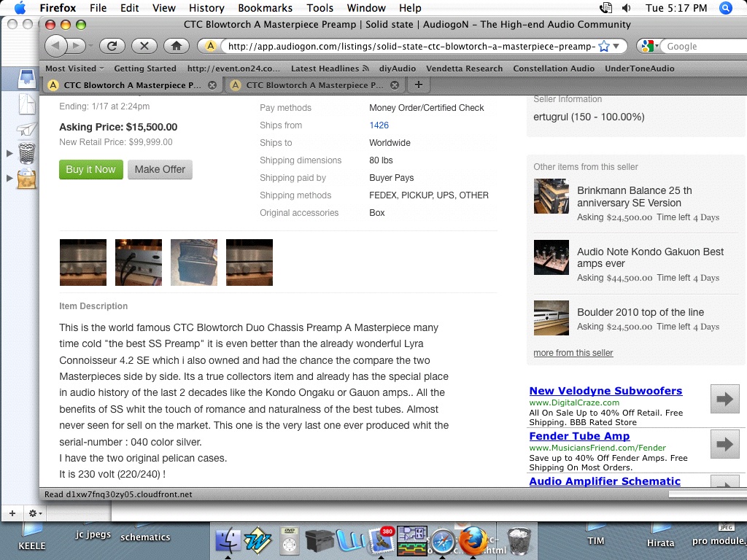
Task: Open the 1426 Ships from link
Action: click(379, 125)
